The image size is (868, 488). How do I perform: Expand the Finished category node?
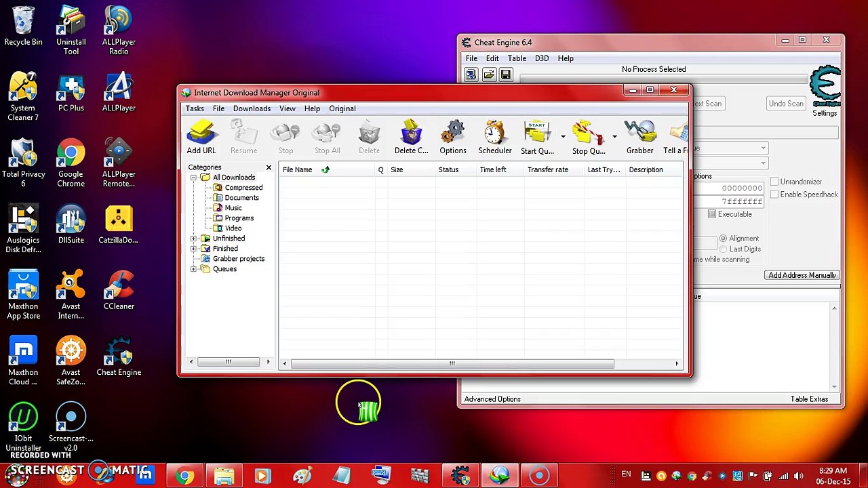(194, 249)
